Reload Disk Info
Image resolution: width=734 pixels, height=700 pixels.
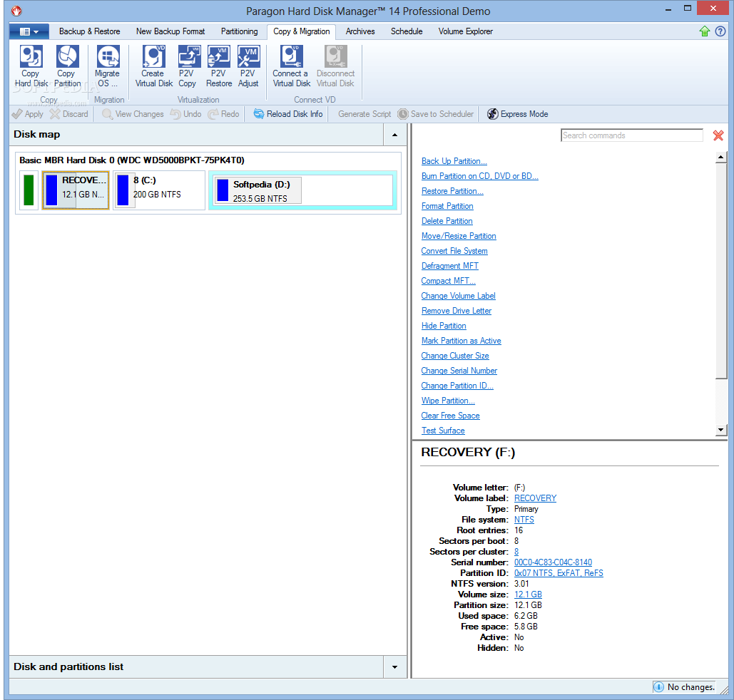288,114
